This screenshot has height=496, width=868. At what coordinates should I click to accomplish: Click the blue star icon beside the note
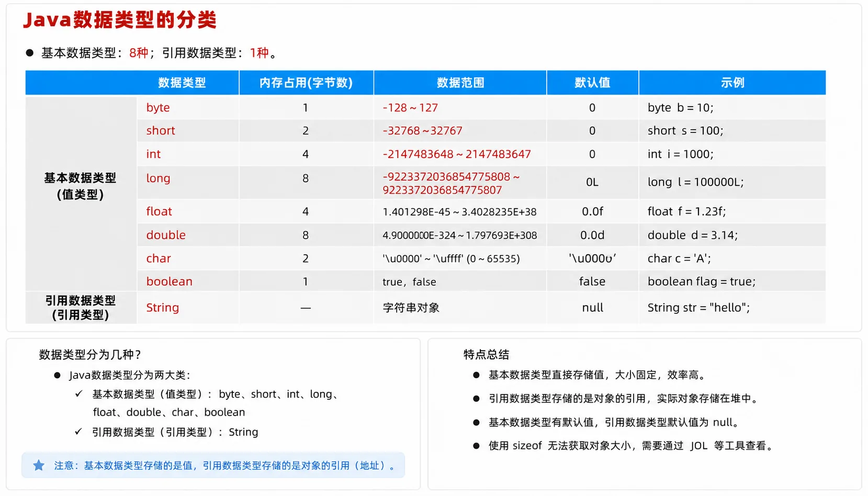pos(39,465)
